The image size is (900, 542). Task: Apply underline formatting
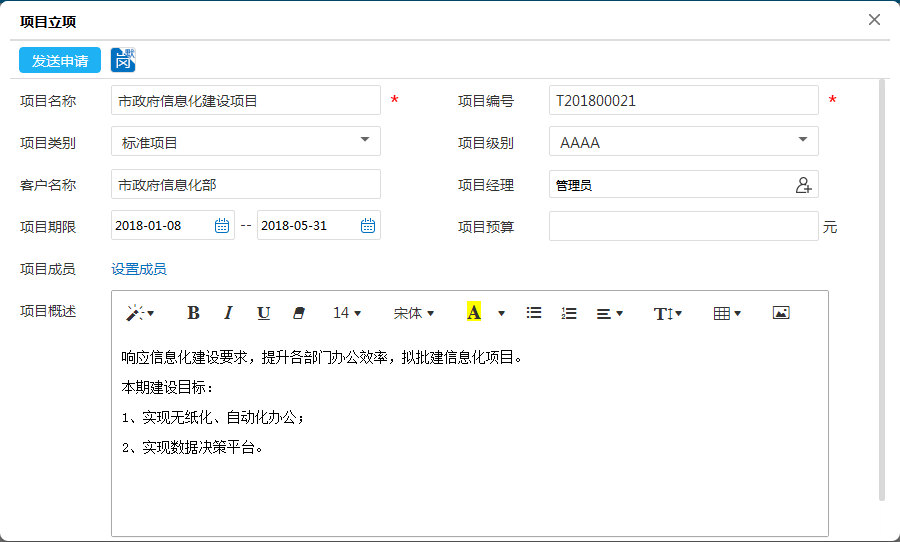coord(263,313)
